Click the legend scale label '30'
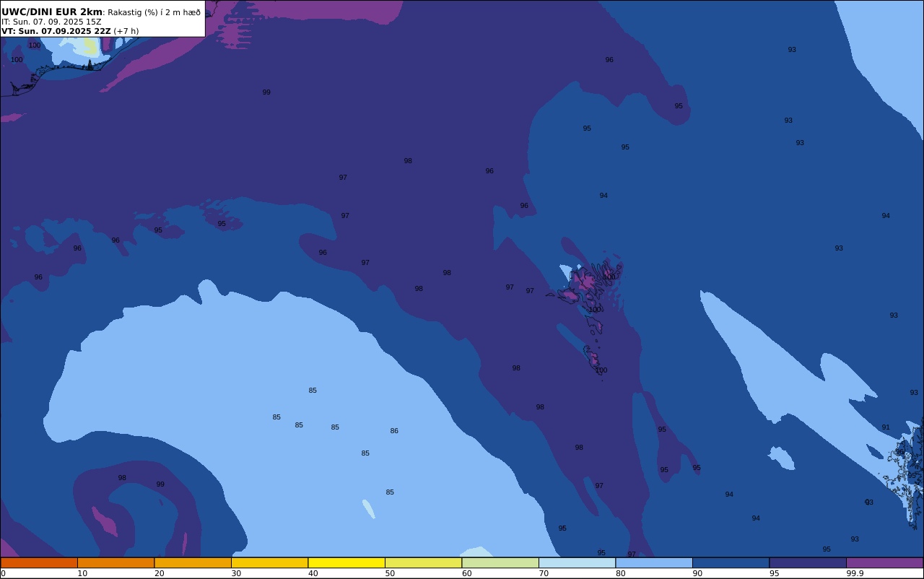The width and height of the screenshot is (924, 579). pos(236,573)
